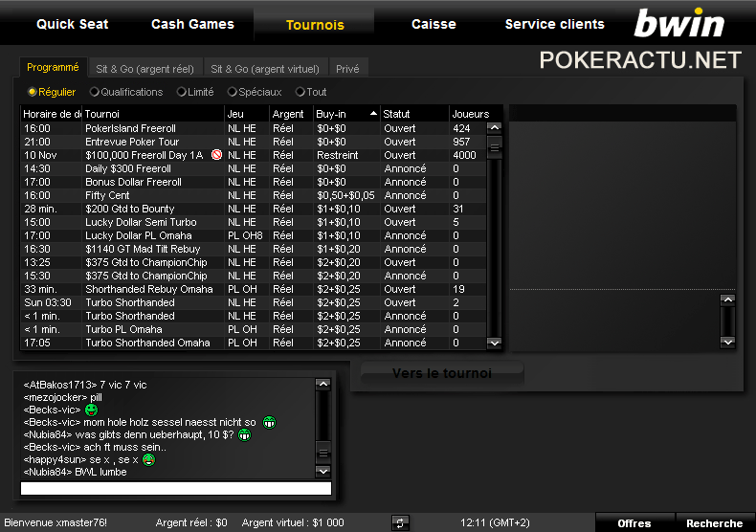
Task: Click the Vers le tournoi button
Action: pos(442,373)
